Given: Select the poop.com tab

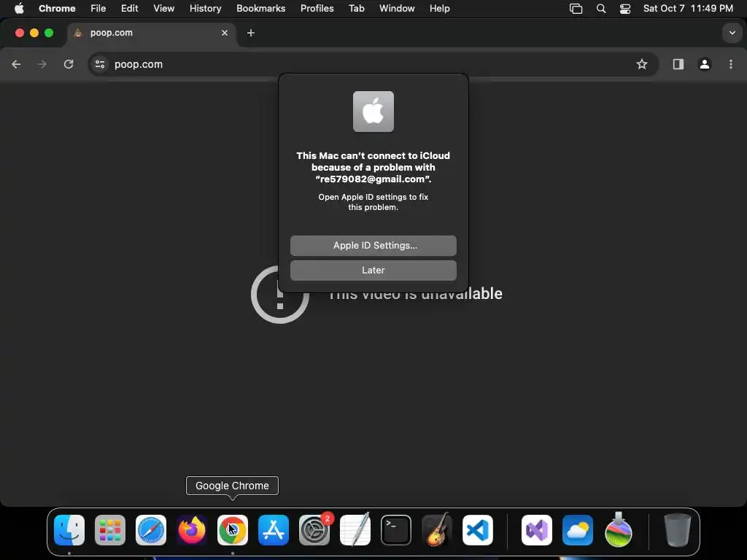Looking at the screenshot, I should [150, 33].
